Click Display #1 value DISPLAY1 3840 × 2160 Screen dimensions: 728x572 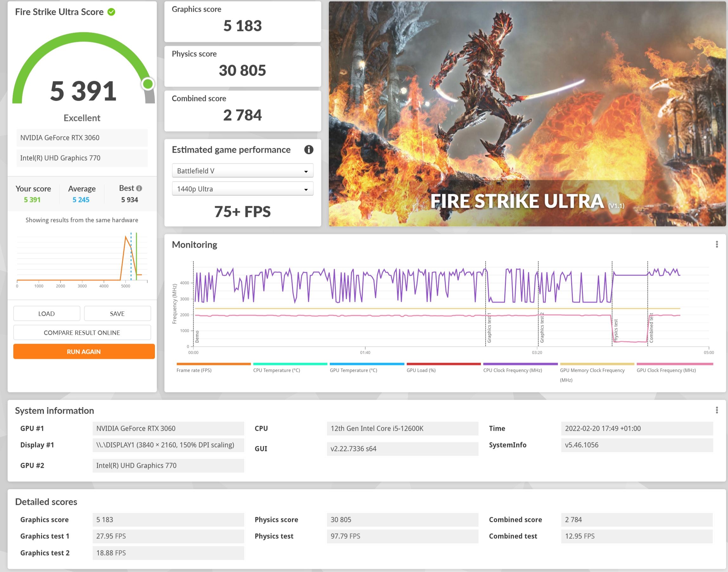(168, 445)
